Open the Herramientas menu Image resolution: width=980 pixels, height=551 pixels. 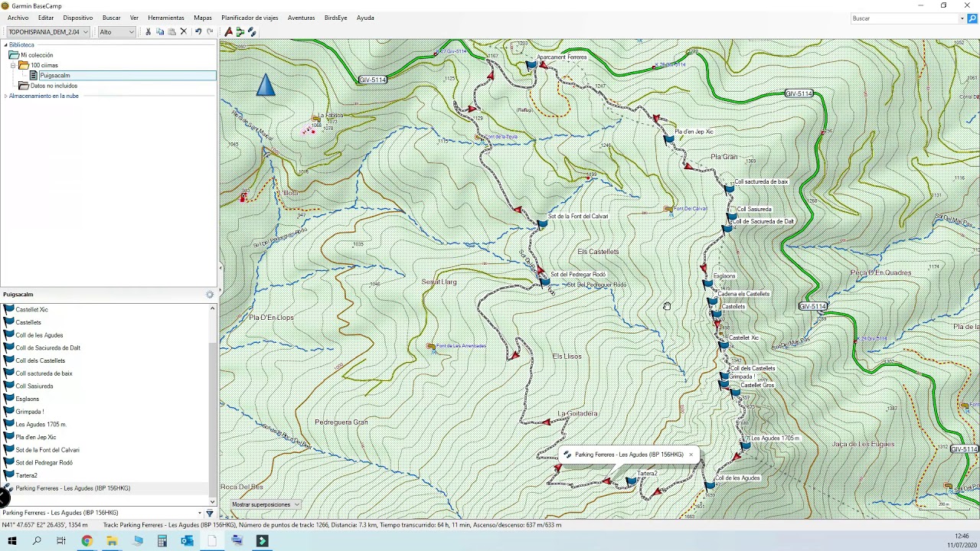pyautogui.click(x=165, y=18)
